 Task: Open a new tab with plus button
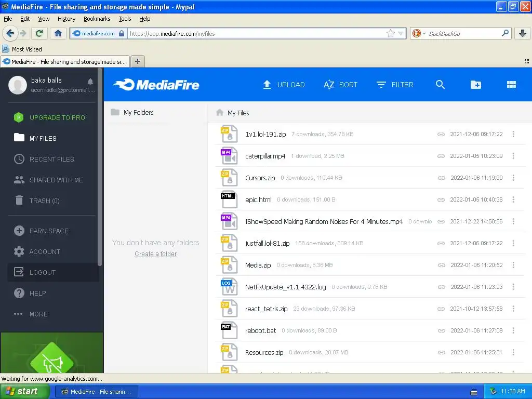click(x=137, y=61)
